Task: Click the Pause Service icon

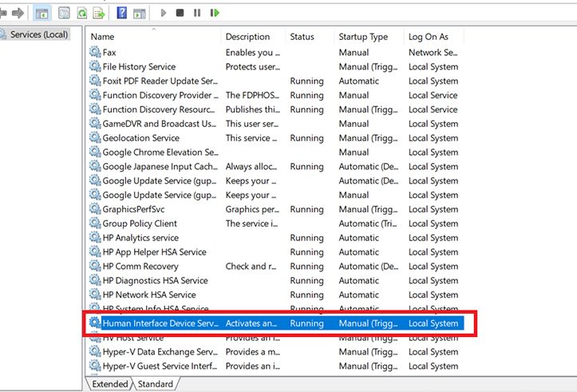Action: (197, 13)
